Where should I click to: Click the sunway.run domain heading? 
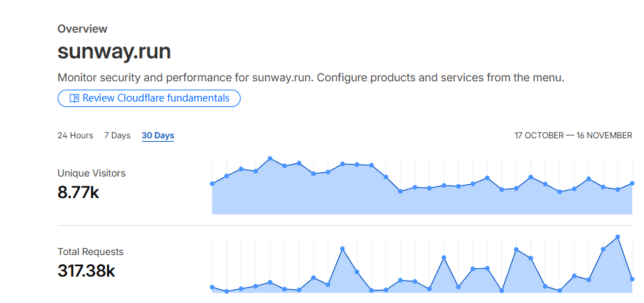coord(114,52)
